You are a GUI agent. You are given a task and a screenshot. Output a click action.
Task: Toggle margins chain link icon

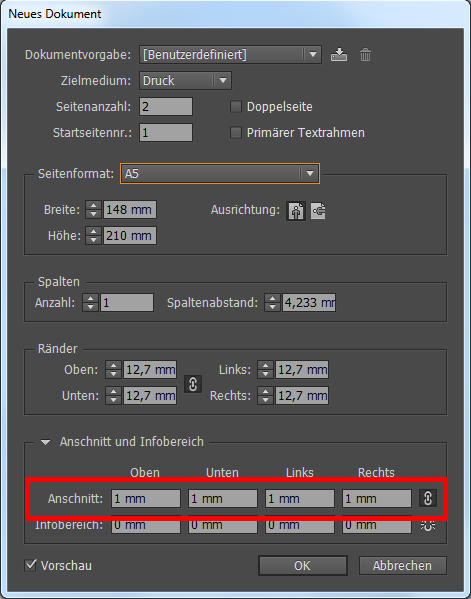[193, 384]
